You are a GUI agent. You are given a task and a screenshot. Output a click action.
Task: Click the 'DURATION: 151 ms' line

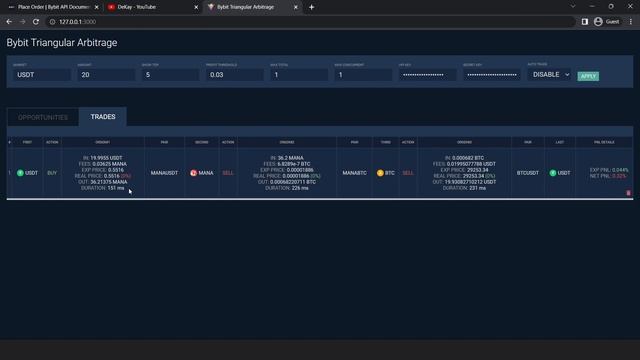102,188
